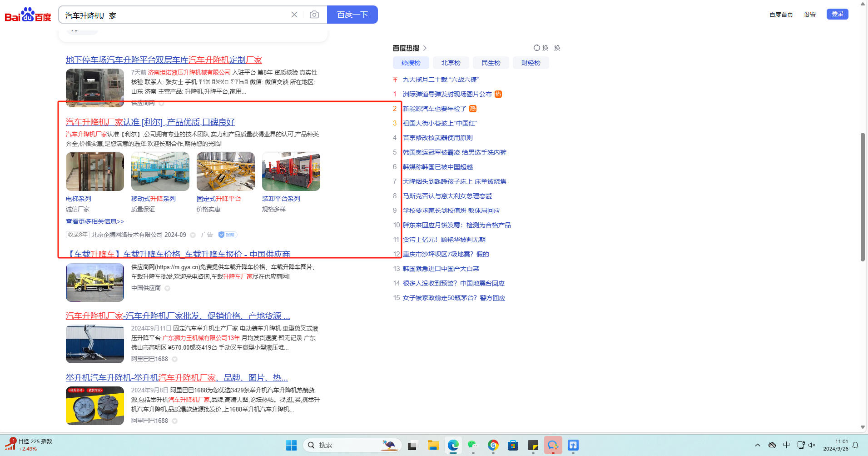Open 查看更多相关信息 link
This screenshot has width=868, height=456.
coord(94,221)
